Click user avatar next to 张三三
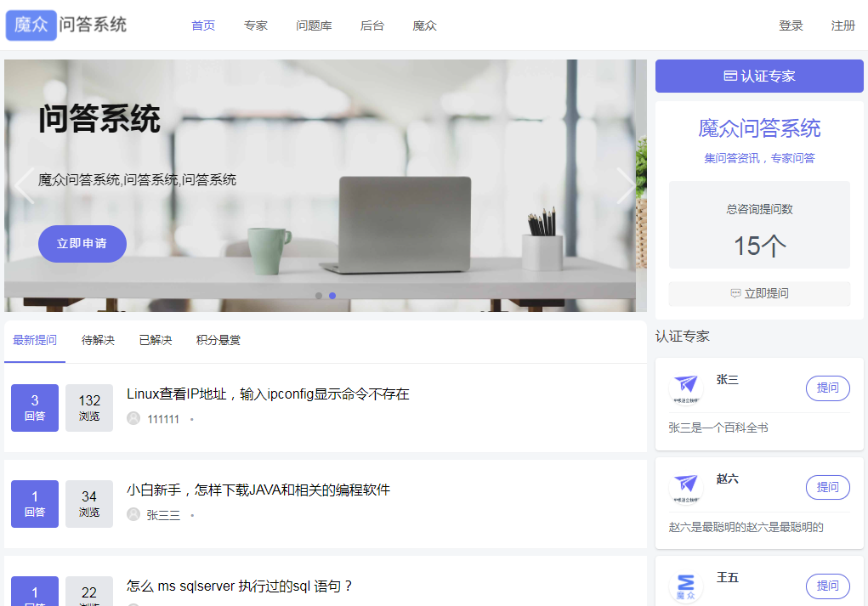This screenshot has height=606, width=868. 133,514
